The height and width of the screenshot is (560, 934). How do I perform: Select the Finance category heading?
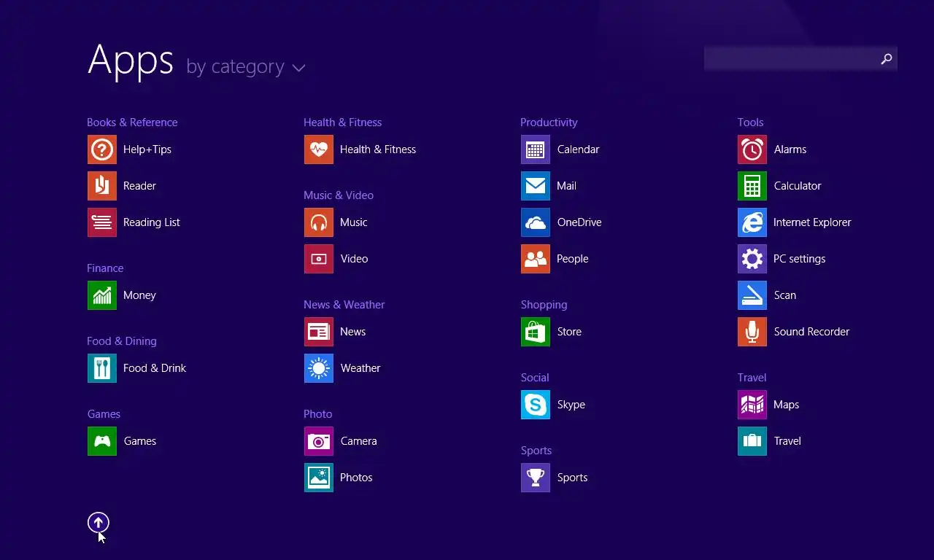tap(105, 268)
